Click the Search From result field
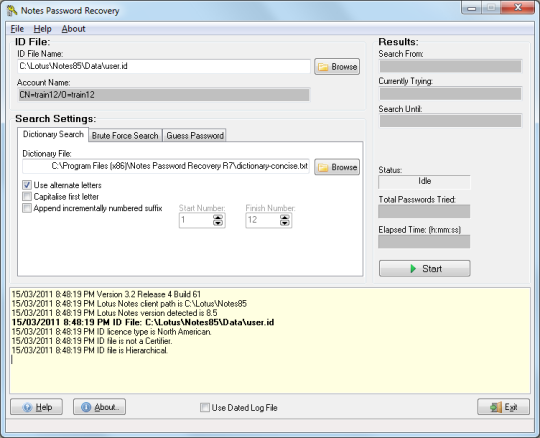Image resolution: width=540 pixels, height=438 pixels. pos(450,66)
